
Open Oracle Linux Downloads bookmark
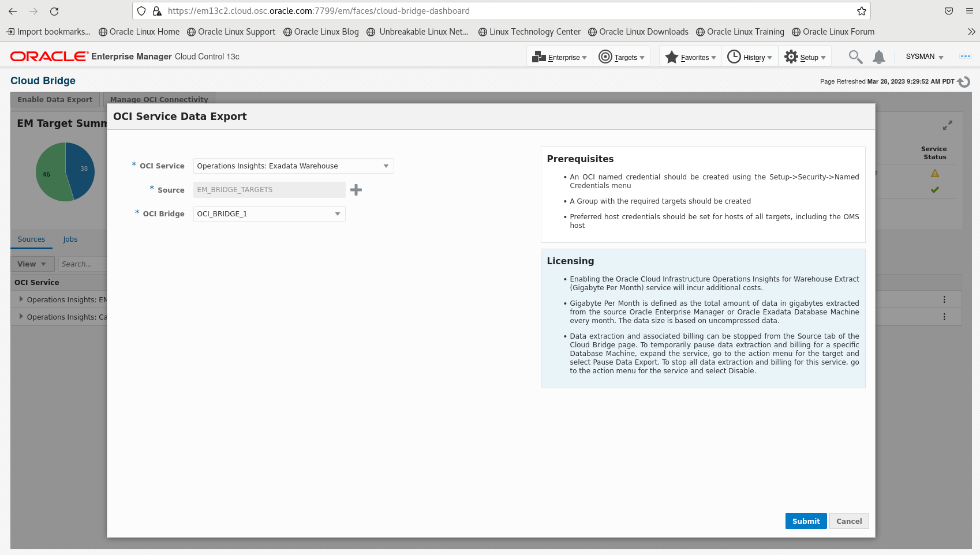(x=638, y=32)
